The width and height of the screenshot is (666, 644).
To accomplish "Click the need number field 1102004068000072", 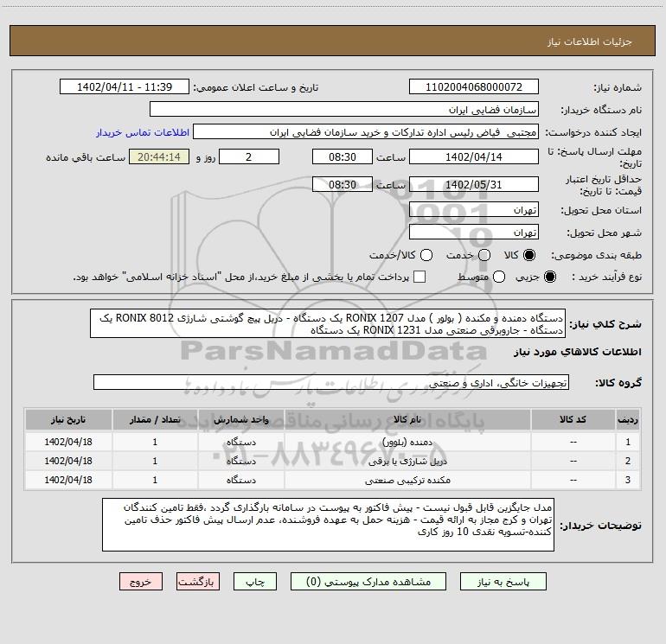I will pos(474,87).
